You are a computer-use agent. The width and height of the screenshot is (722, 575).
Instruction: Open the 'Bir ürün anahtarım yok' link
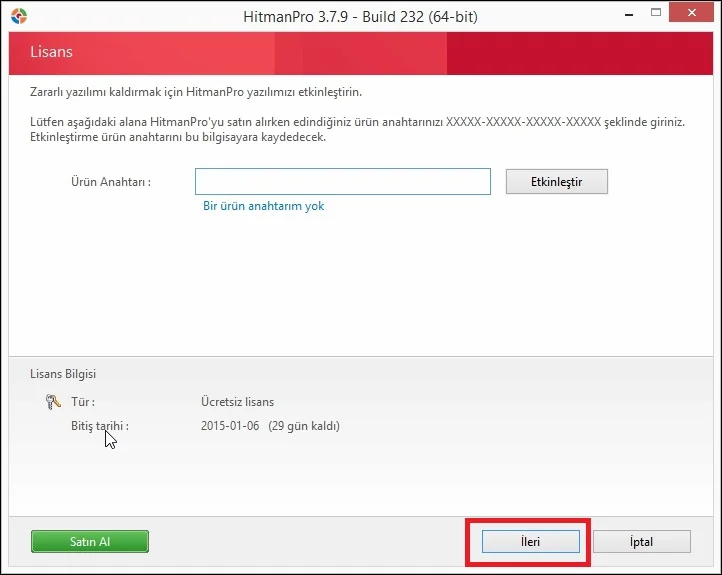pos(263,206)
